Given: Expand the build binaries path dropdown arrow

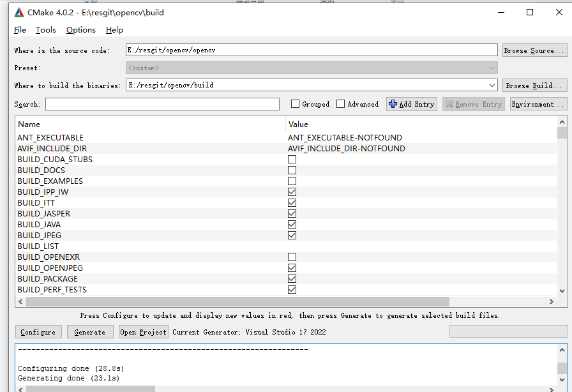Looking at the screenshot, I should click(x=492, y=86).
